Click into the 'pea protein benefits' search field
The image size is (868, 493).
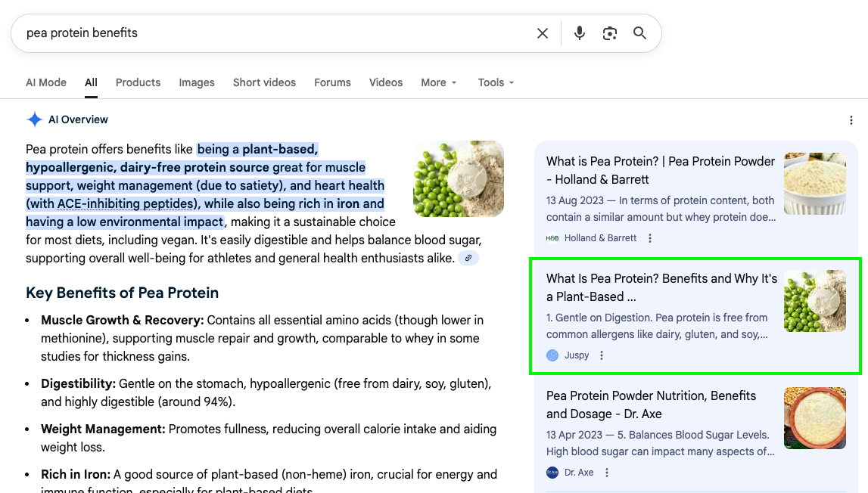pyautogui.click(x=277, y=33)
